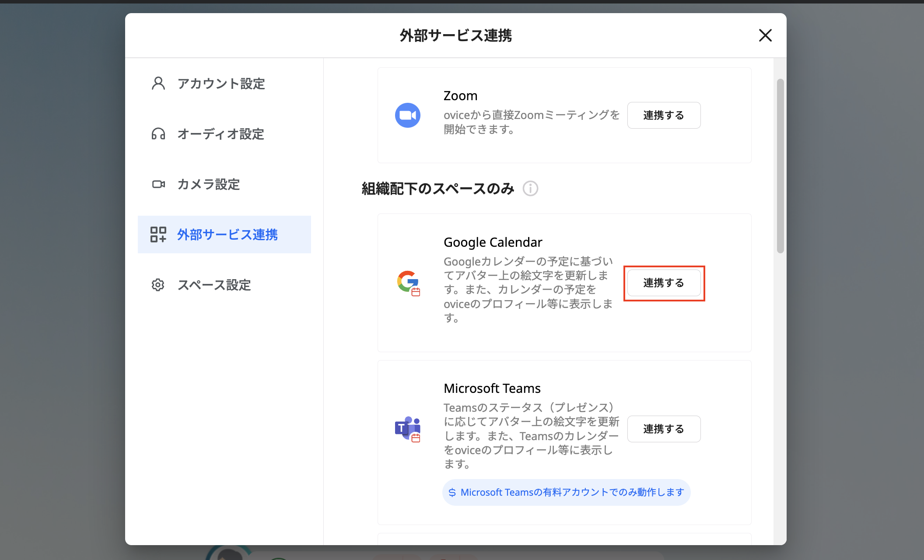
Task: Click 連携する button for Microsoft Teams
Action: click(x=664, y=429)
